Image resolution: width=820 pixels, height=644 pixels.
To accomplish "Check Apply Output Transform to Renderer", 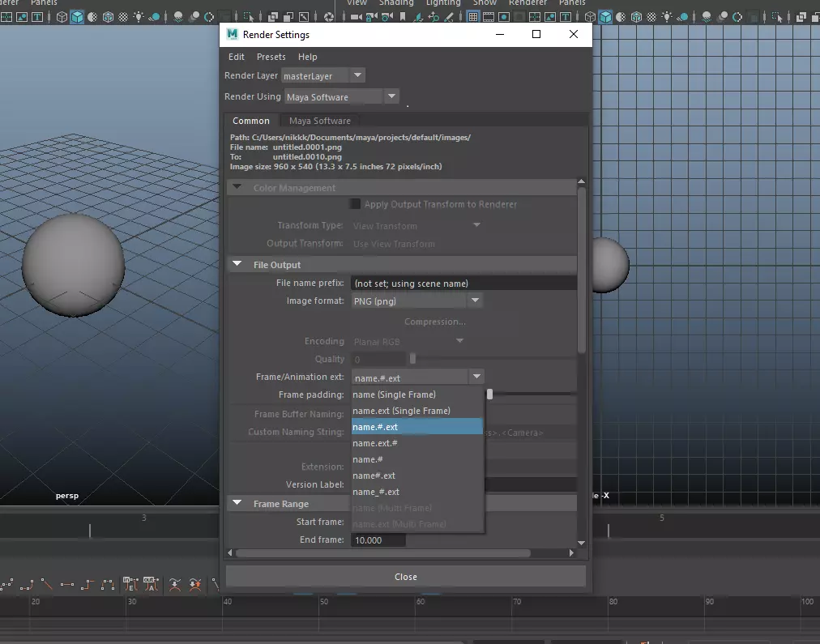I will pyautogui.click(x=355, y=205).
